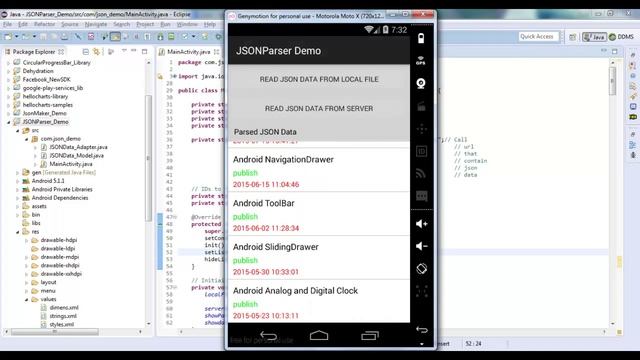Tap Read JSON Data From Local File
The width and height of the screenshot is (640, 360).
coord(319,79)
